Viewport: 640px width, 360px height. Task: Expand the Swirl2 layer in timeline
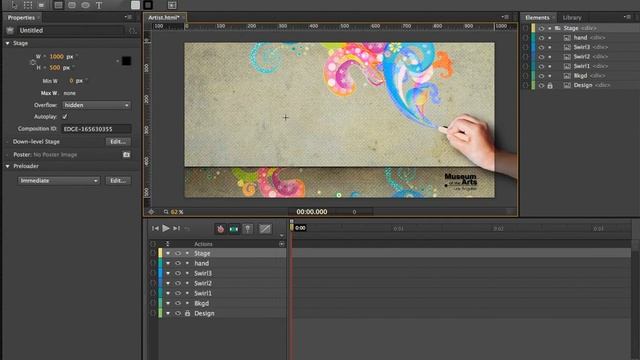pos(167,283)
